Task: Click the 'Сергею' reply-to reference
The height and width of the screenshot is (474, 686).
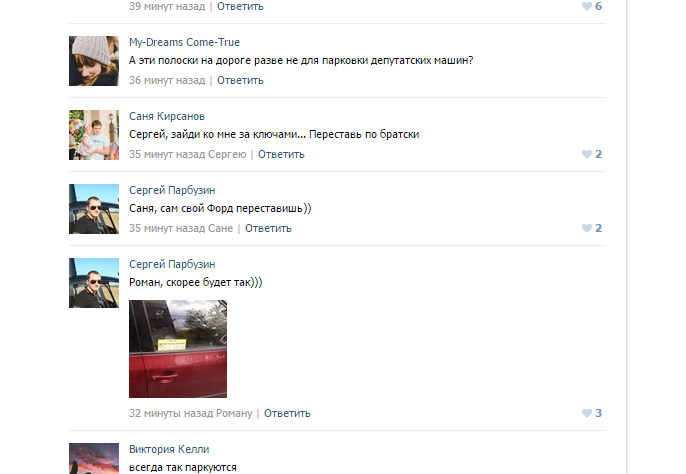Action: [x=227, y=154]
